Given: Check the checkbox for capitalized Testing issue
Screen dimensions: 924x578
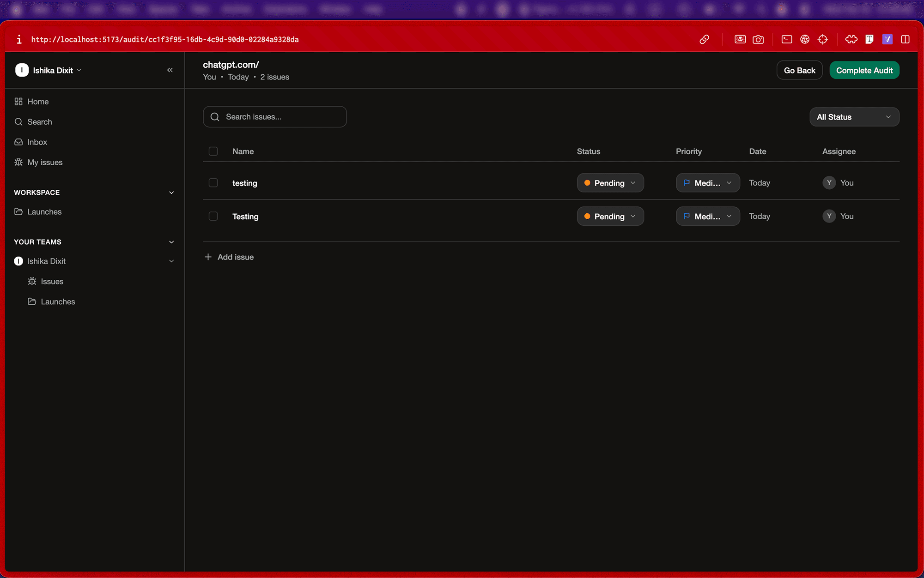Looking at the screenshot, I should tap(213, 216).
